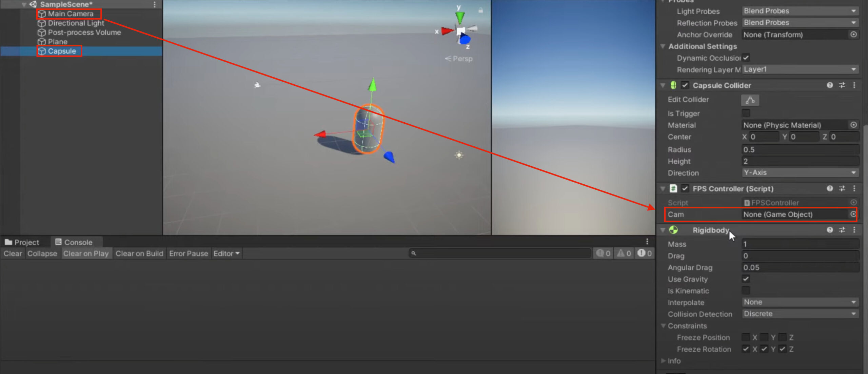
Task: Open the Physic Material object picker
Action: [853, 125]
